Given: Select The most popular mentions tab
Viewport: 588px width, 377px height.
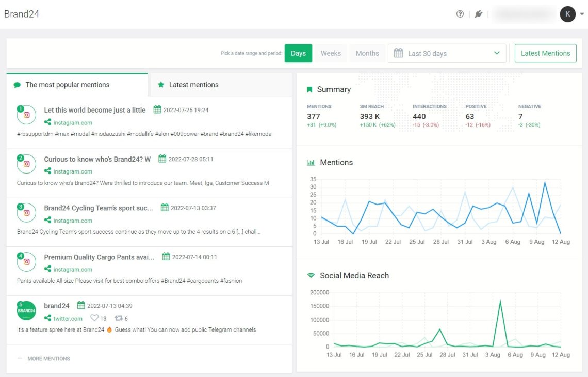Looking at the screenshot, I should pos(67,85).
